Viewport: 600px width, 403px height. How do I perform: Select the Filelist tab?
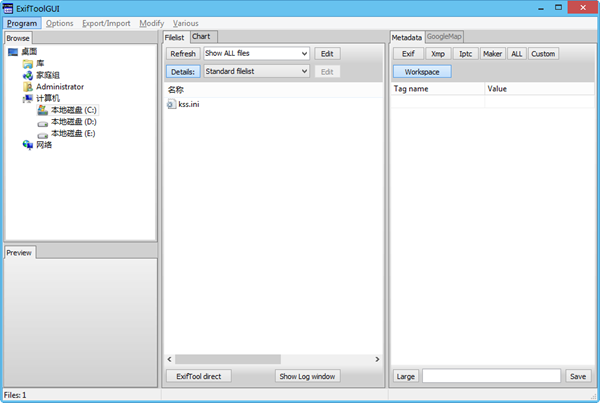(176, 38)
